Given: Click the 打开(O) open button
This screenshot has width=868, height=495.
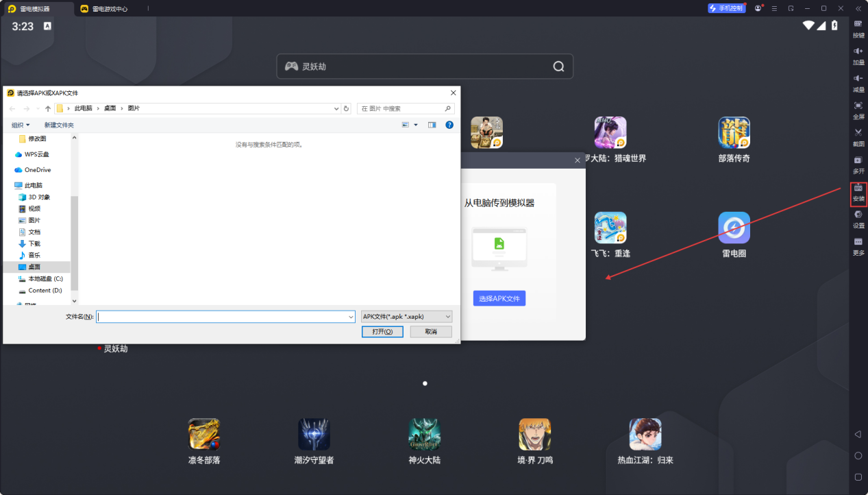Looking at the screenshot, I should 382,331.
